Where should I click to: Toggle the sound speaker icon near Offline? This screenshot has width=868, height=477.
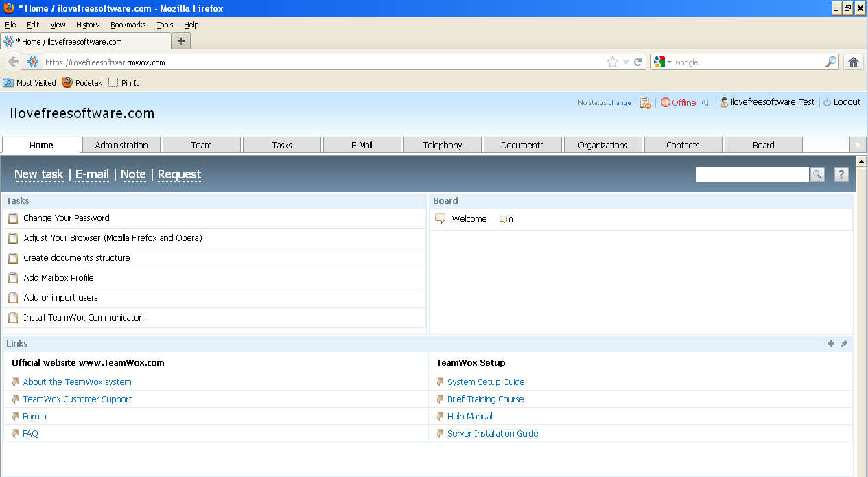[705, 102]
